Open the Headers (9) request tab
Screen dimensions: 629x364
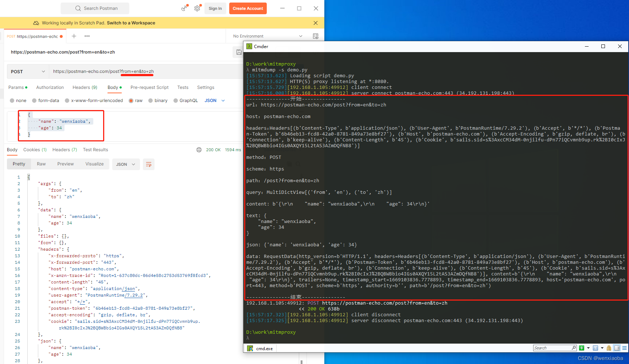point(85,87)
